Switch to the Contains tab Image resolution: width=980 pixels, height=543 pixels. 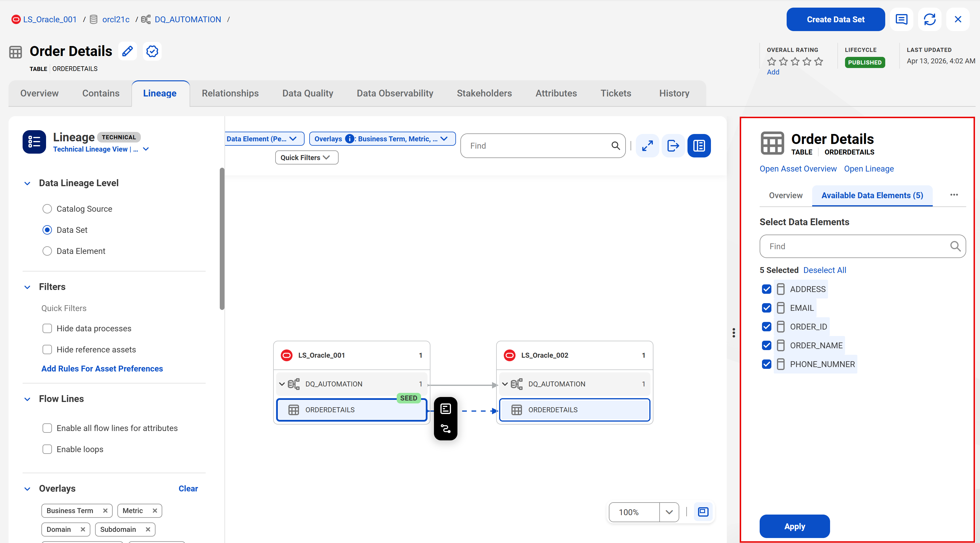click(x=101, y=93)
